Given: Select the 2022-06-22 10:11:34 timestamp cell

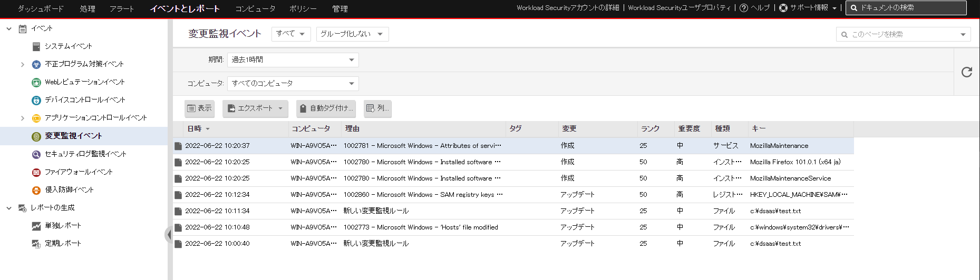Looking at the screenshot, I should point(217,211).
